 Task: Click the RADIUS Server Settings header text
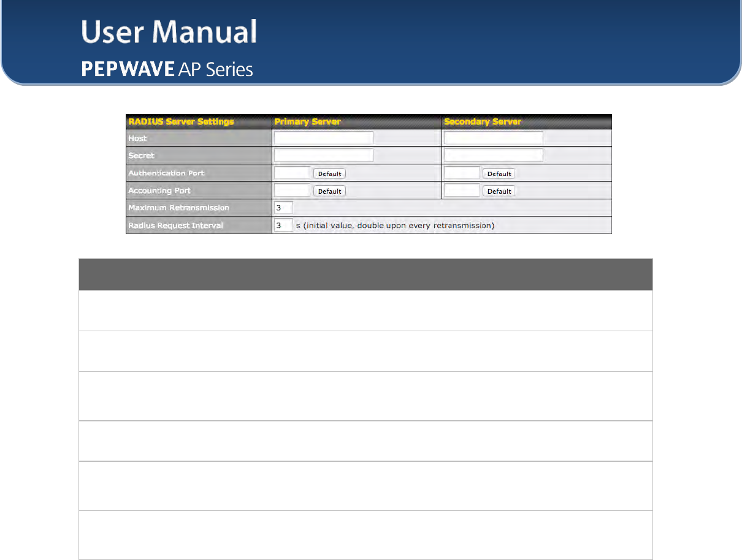181,121
